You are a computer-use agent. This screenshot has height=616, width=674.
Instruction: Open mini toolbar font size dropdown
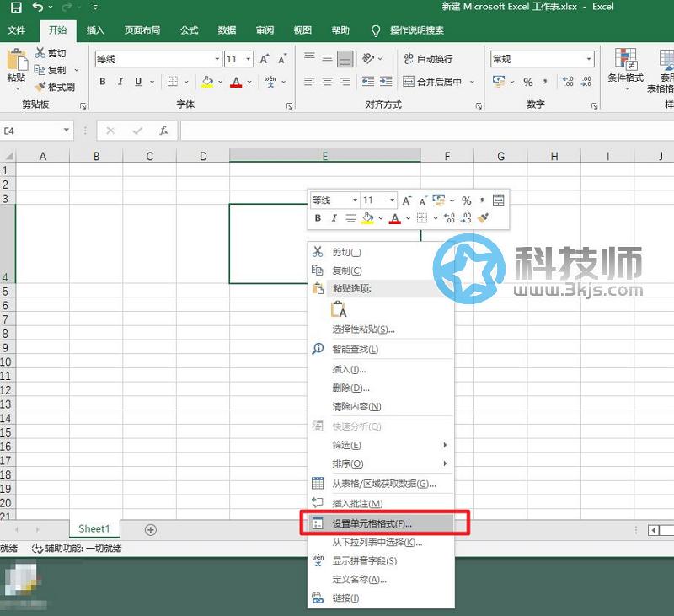point(392,200)
